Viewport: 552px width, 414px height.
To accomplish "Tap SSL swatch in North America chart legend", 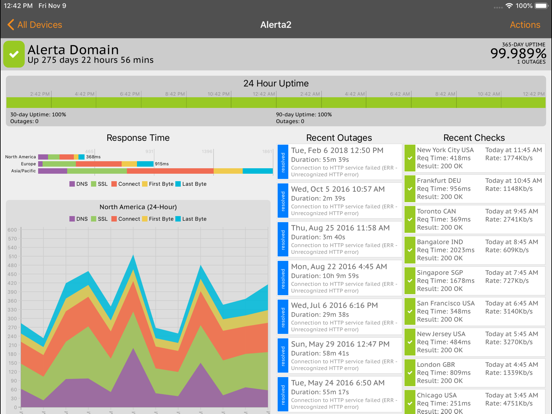I will (93, 219).
